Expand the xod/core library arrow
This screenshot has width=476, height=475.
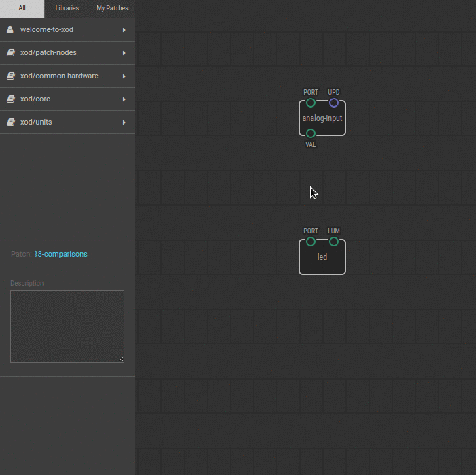124,99
